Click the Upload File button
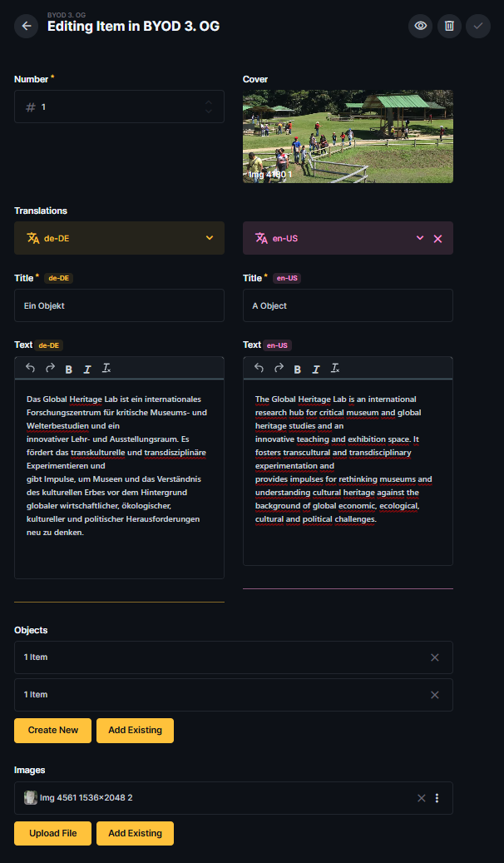504x863 pixels. click(x=53, y=833)
